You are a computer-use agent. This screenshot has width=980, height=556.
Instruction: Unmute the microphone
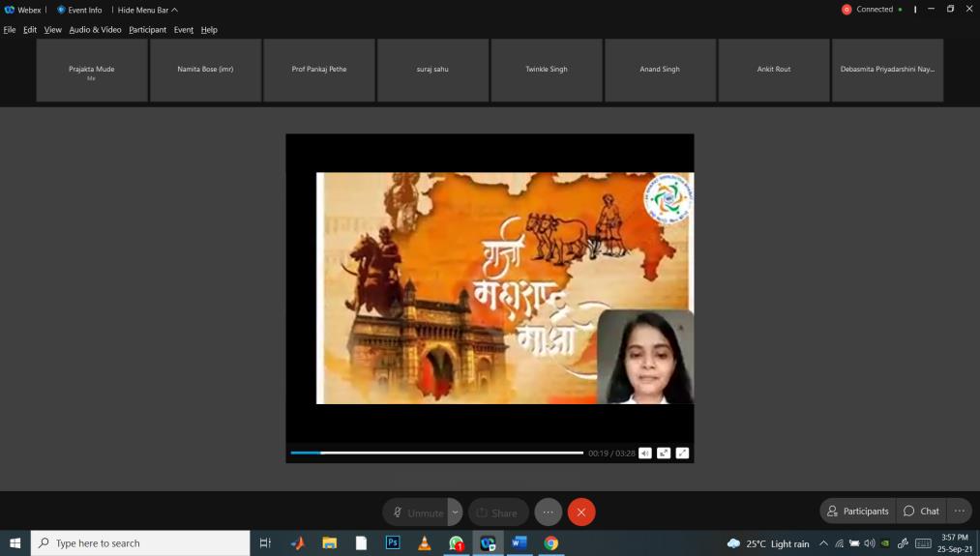click(x=416, y=512)
